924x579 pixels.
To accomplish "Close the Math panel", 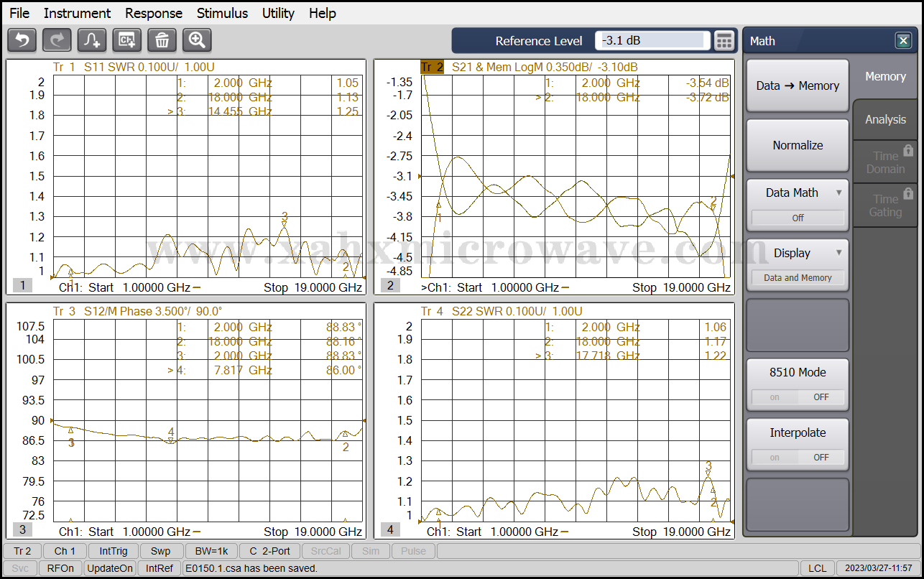I will coord(903,41).
